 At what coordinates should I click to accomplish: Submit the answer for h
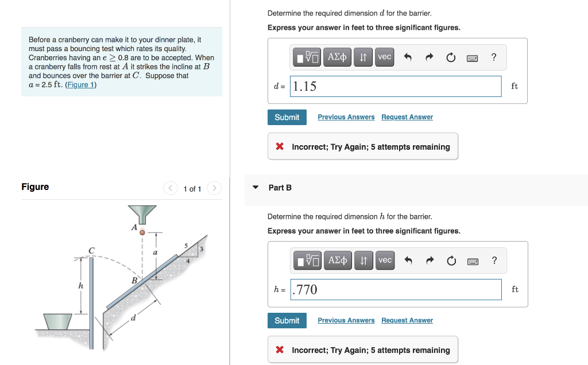point(287,321)
